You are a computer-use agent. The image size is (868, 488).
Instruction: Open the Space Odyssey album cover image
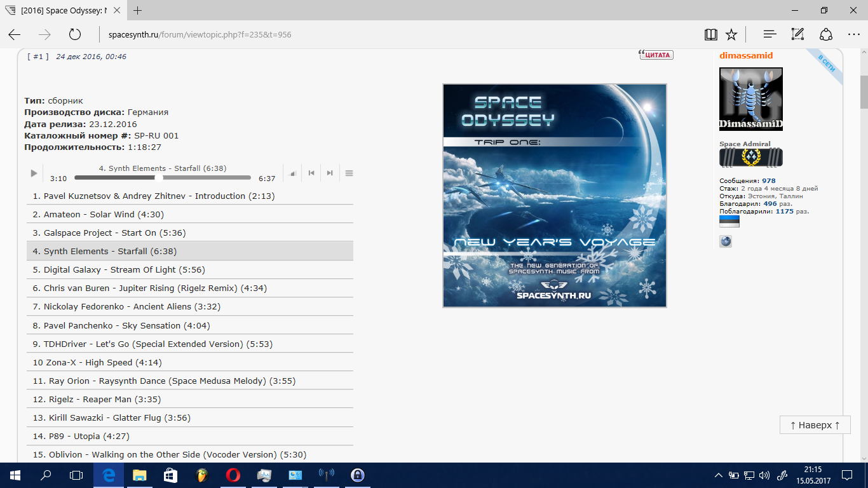pyautogui.click(x=555, y=196)
